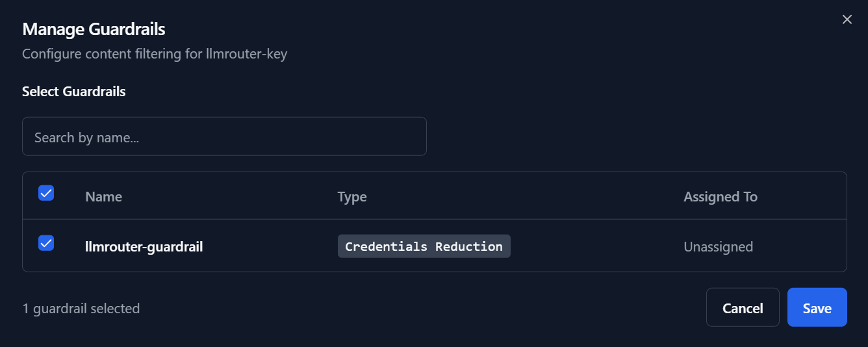Click the 'Search by name...' placeholder text
868x347 pixels.
tap(87, 138)
